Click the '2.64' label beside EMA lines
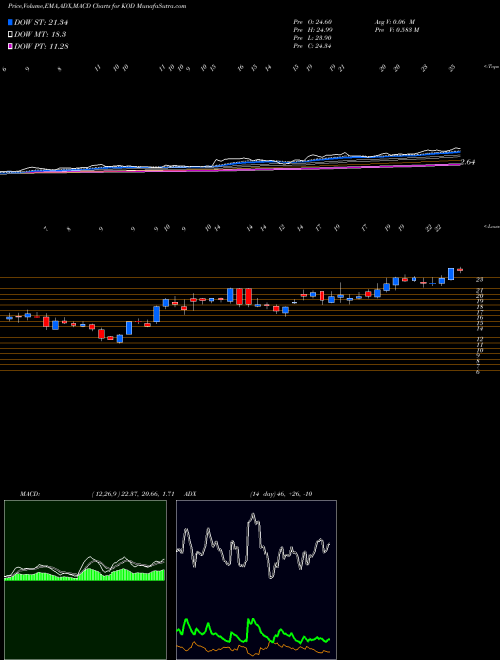500x660 pixels. (468, 162)
